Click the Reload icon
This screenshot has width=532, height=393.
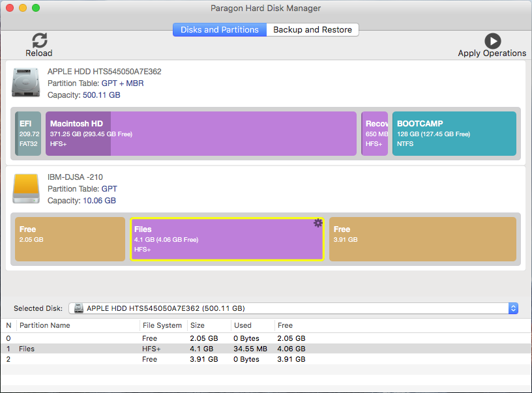[40, 40]
